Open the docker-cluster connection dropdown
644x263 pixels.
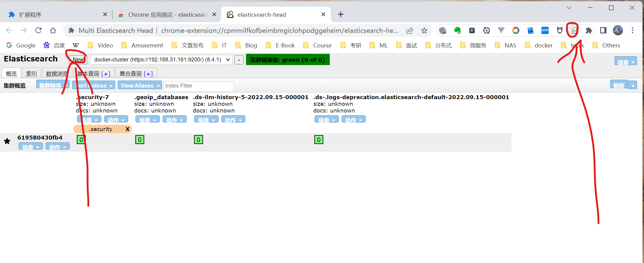[162, 60]
